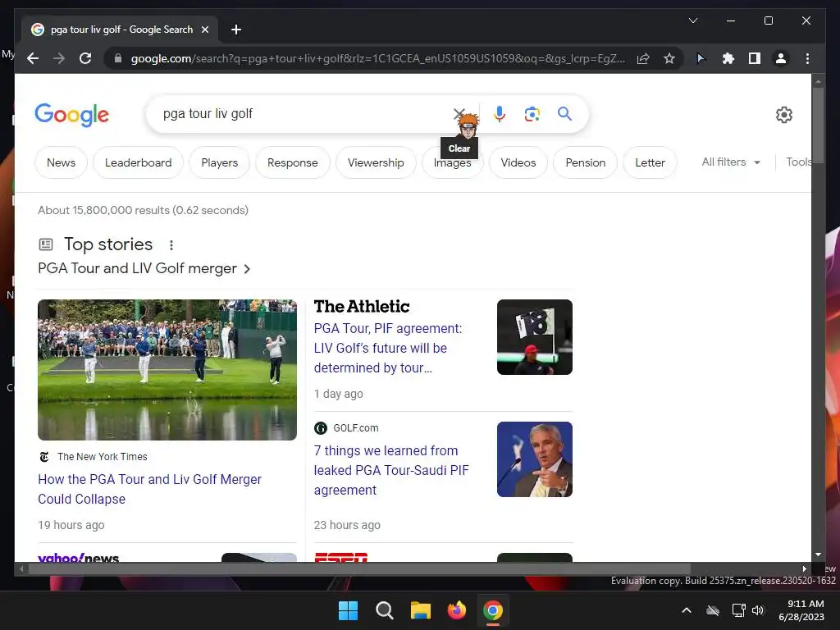Open File Explorer from the taskbar

pos(421,610)
